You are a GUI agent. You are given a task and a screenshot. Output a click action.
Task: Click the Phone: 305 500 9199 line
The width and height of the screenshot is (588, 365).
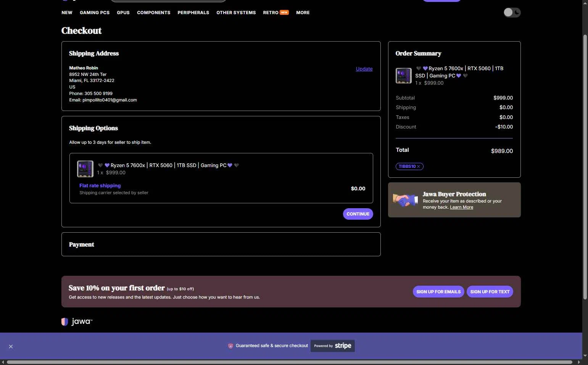point(91,93)
